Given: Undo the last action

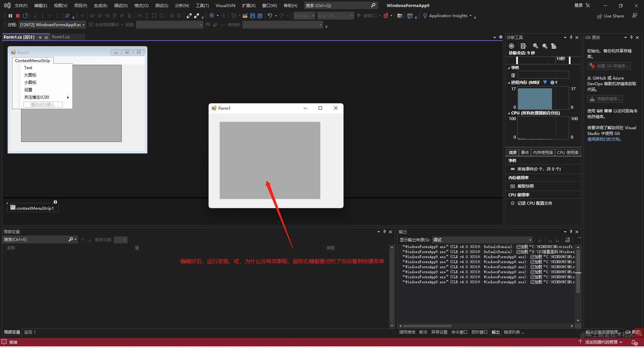Looking at the screenshot, I should 270,16.
